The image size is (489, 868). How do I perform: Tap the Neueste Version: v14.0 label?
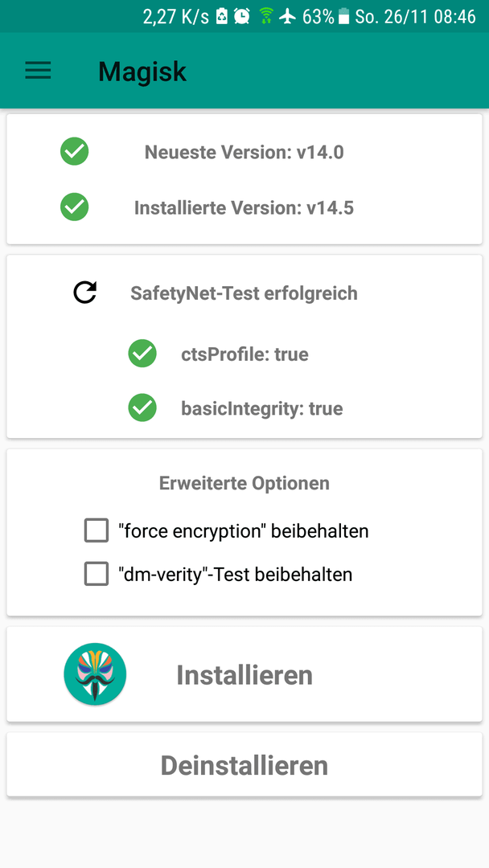(x=244, y=152)
